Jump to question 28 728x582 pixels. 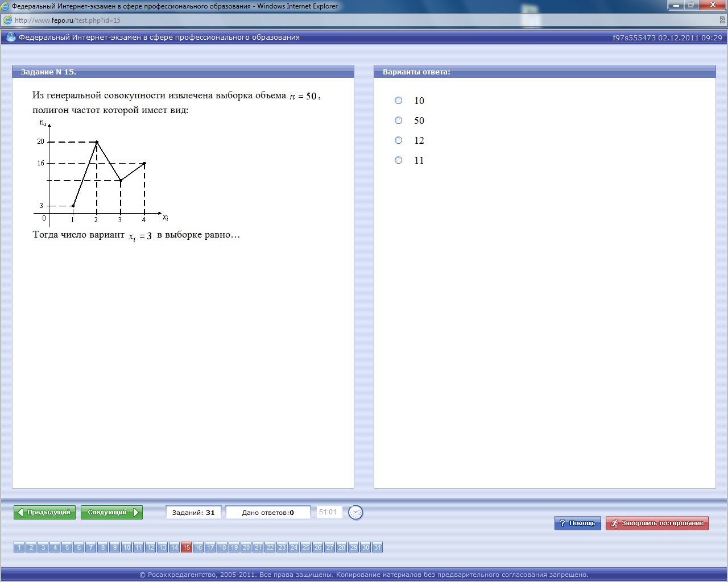click(x=342, y=547)
